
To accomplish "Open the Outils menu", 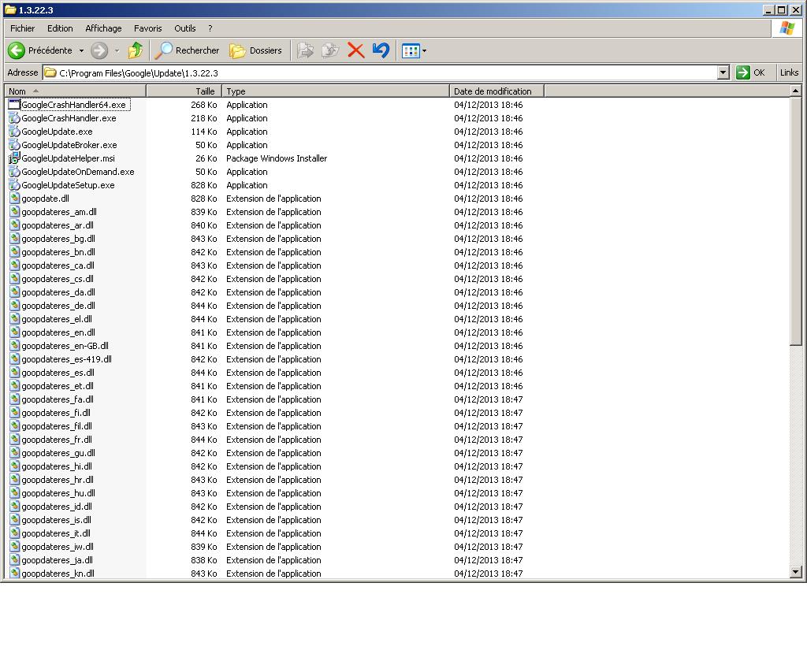I will (184, 28).
